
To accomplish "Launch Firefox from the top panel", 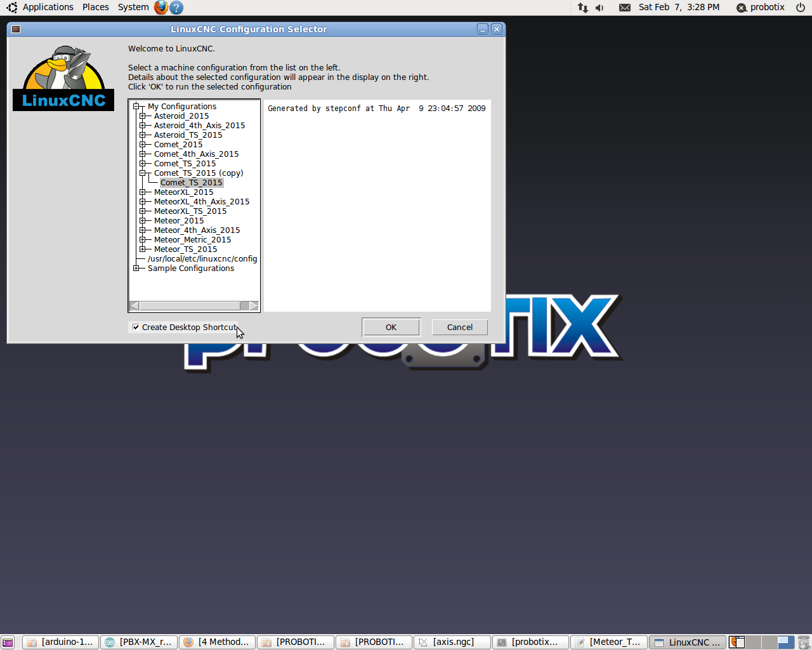I will coord(161,8).
